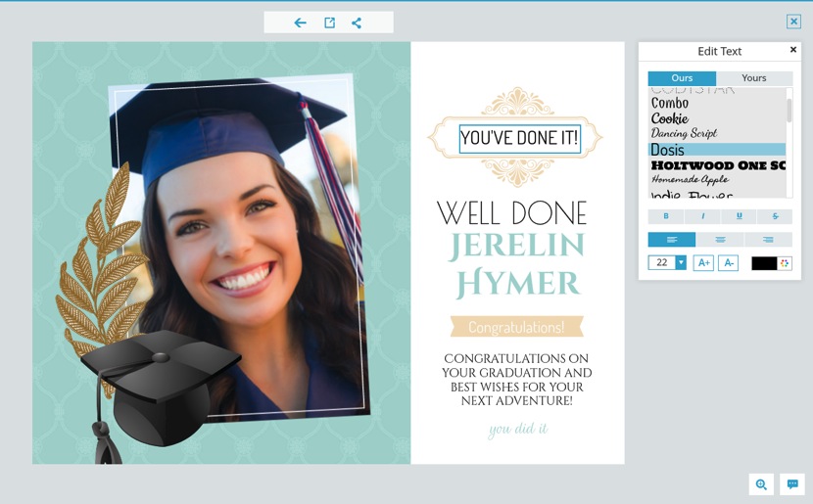Click the share icon in top toolbar
The image size is (813, 504).
point(357,23)
